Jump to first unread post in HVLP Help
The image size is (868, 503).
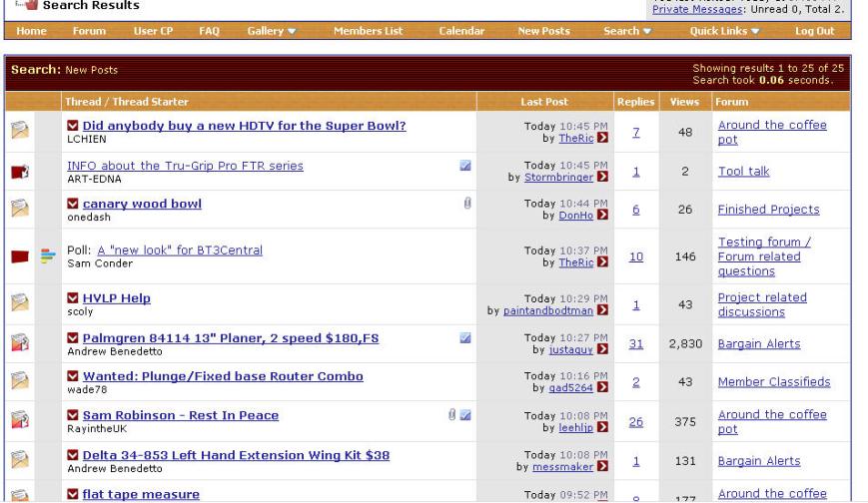(x=72, y=297)
